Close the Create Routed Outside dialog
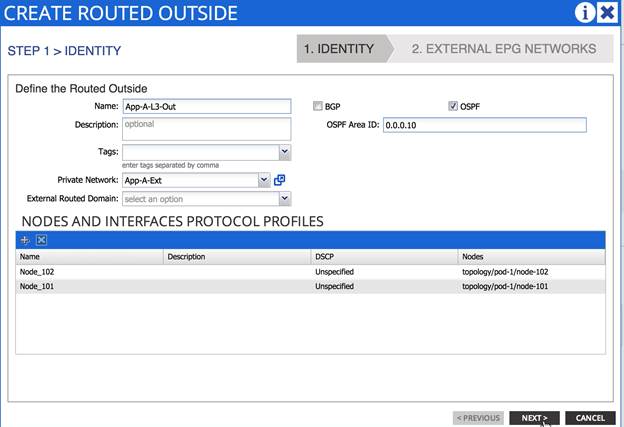The width and height of the screenshot is (624, 427). coord(607,13)
